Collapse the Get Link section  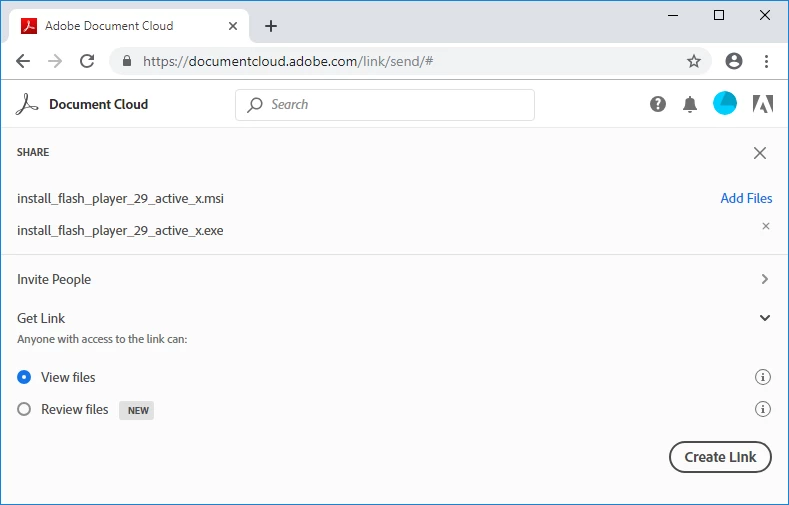pos(765,318)
